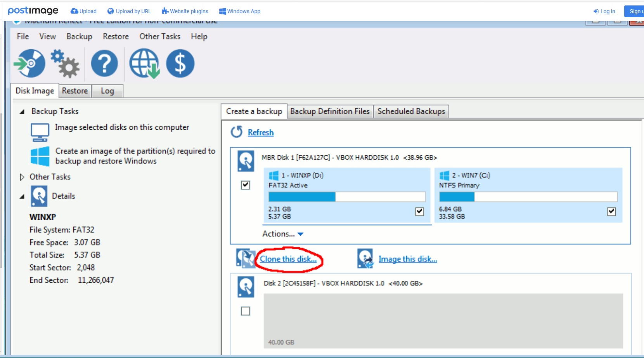The height and width of the screenshot is (358, 644).
Task: Click the Log in link
Action: 604,11
